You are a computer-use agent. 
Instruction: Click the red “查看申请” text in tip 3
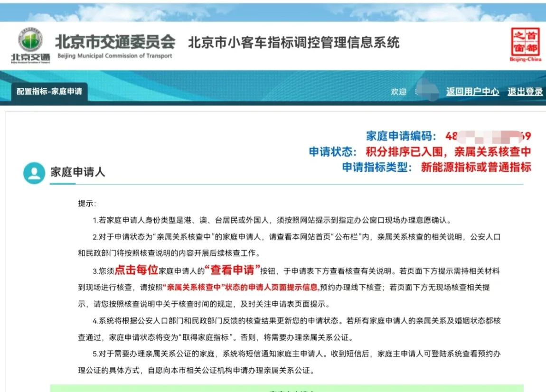(x=232, y=271)
